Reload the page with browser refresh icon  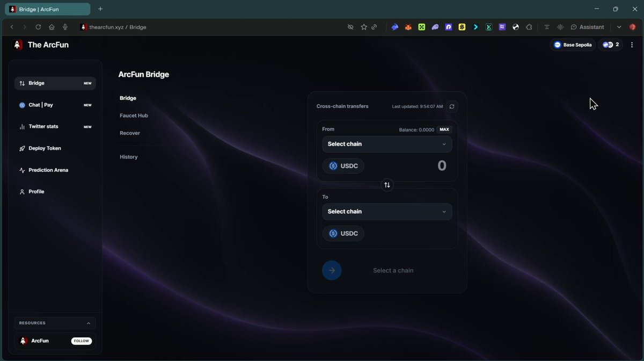pyautogui.click(x=38, y=27)
